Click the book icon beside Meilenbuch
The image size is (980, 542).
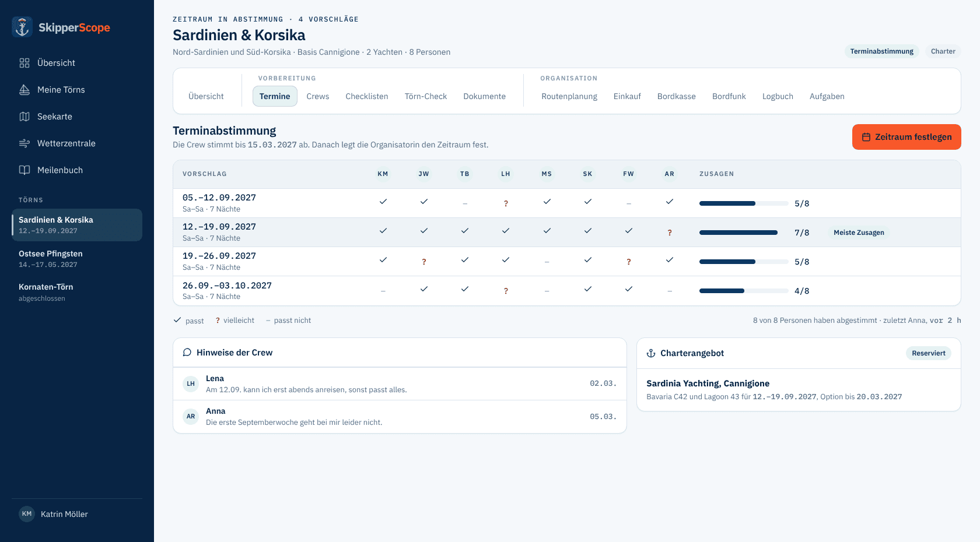24,170
